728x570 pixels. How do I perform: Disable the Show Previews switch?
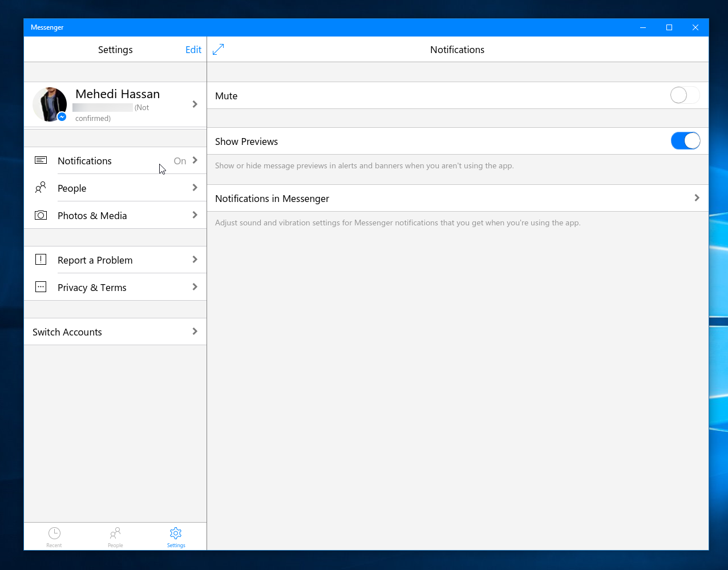(x=685, y=141)
